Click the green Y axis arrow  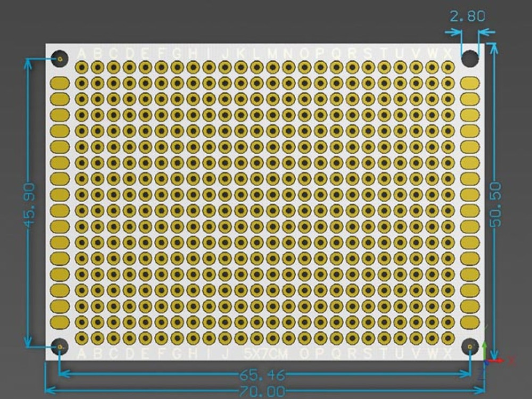(x=485, y=348)
